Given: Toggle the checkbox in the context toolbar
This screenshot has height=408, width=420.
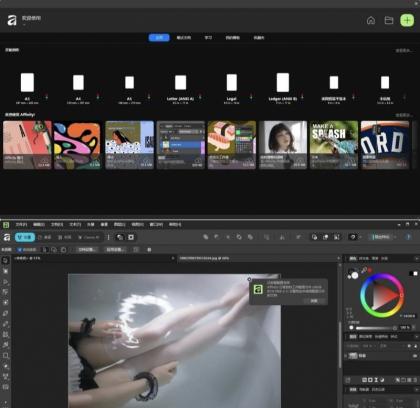Looking at the screenshot, I should pyautogui.click(x=19, y=249).
